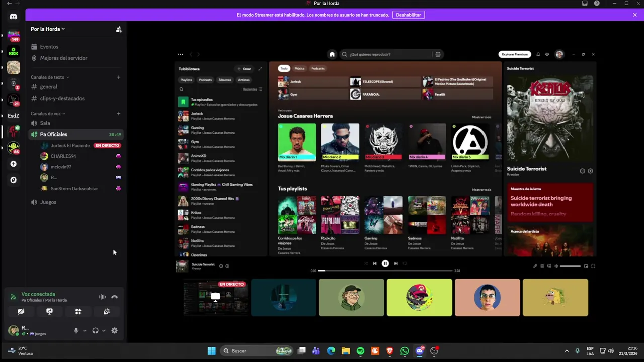Click Deshabilitar streamer mode button
The image size is (644, 362).
pyautogui.click(x=409, y=15)
